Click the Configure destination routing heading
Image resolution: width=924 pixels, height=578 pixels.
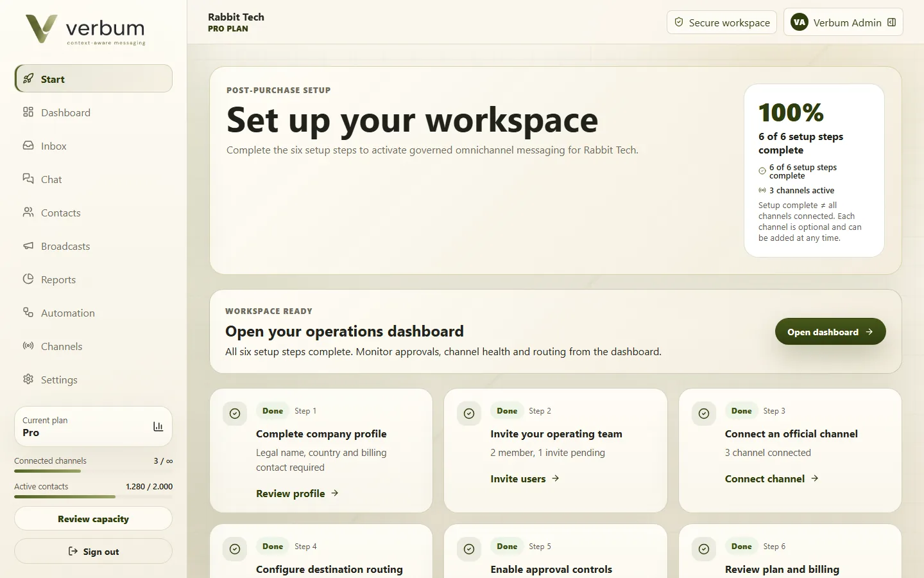[329, 570]
